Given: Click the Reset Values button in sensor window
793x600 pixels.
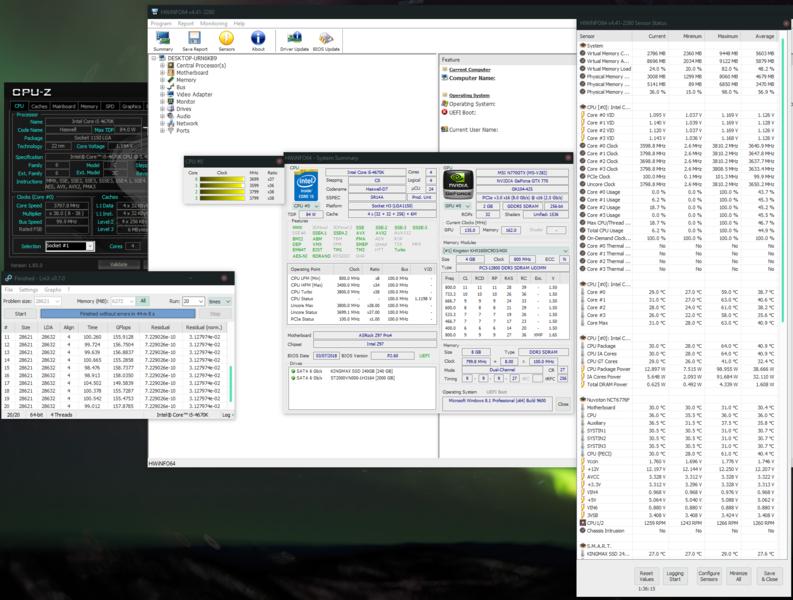Looking at the screenshot, I should [x=646, y=576].
